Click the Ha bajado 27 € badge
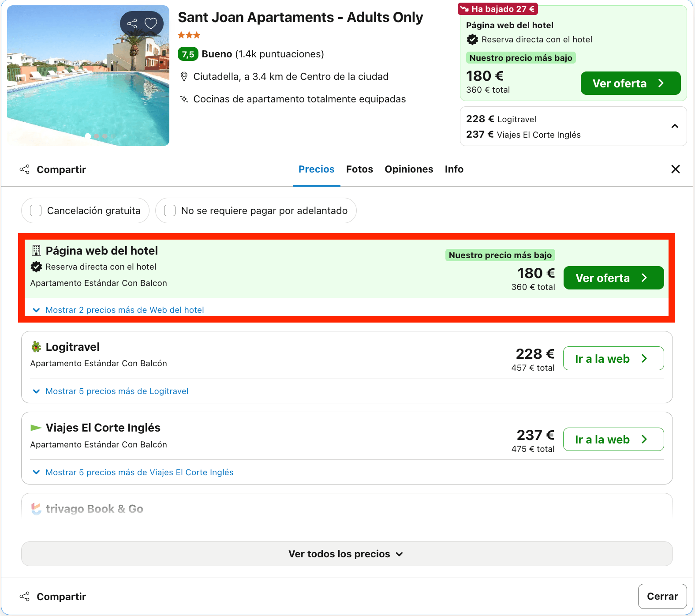The height and width of the screenshot is (616, 695). 498,9
